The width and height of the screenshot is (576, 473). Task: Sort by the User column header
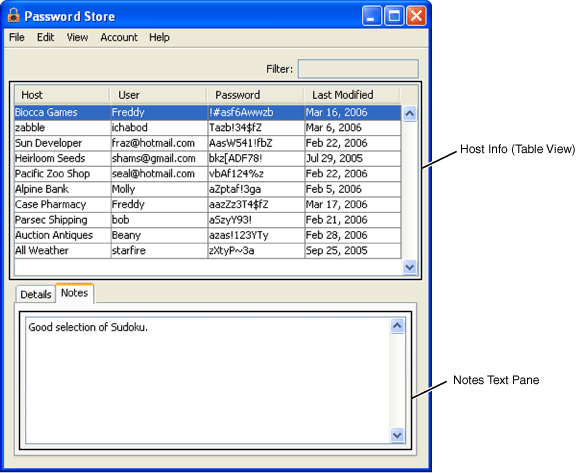(159, 95)
